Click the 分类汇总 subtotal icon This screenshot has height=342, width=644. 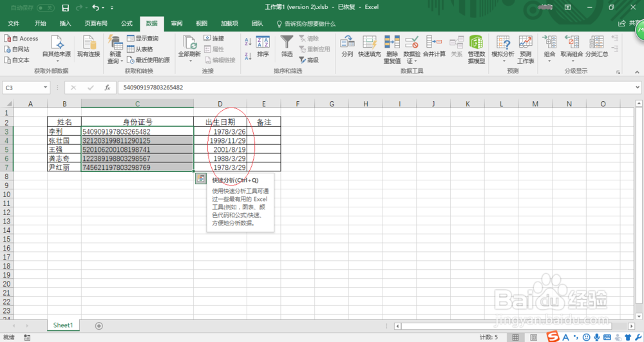coord(596,46)
